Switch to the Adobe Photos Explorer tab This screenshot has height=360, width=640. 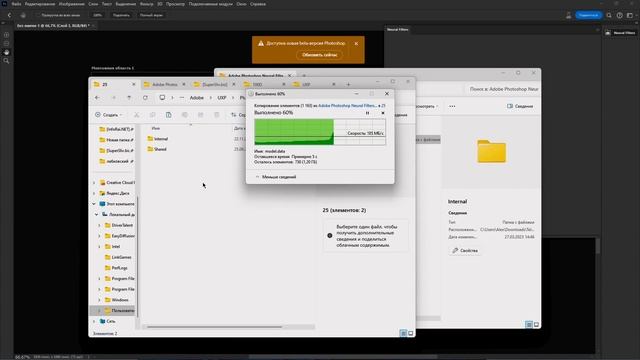click(x=164, y=84)
